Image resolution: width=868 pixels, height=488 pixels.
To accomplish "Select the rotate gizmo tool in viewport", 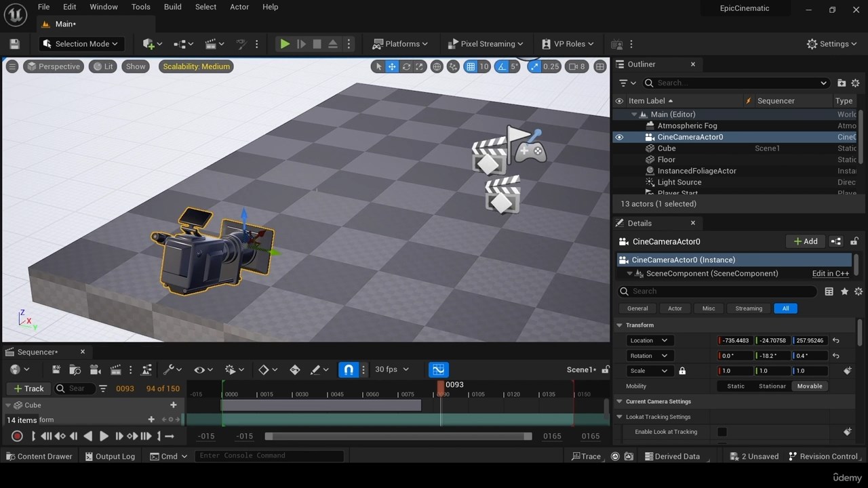I will point(406,66).
